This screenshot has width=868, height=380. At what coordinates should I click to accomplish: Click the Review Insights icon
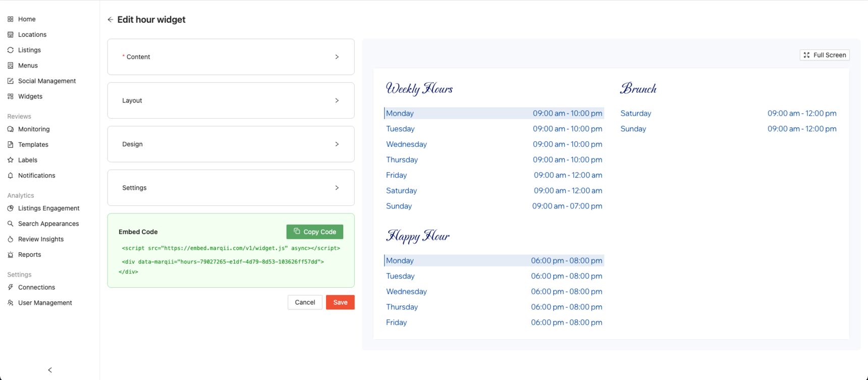[x=11, y=239]
